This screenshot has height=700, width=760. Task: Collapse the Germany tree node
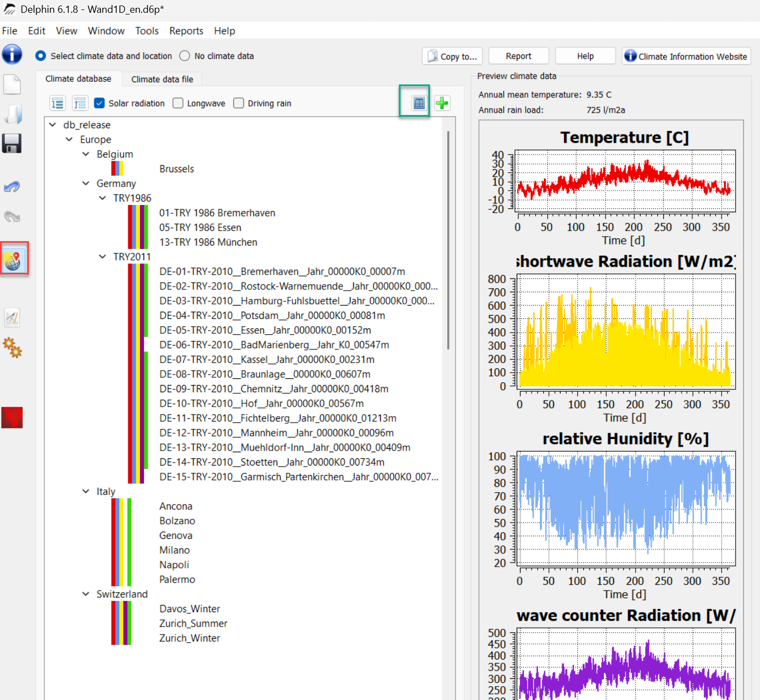tap(86, 183)
